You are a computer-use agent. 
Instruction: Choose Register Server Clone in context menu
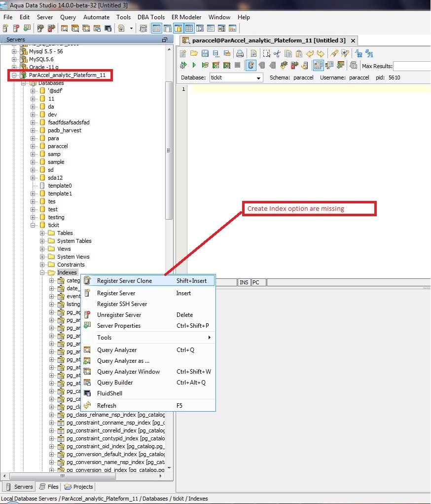coord(148,280)
